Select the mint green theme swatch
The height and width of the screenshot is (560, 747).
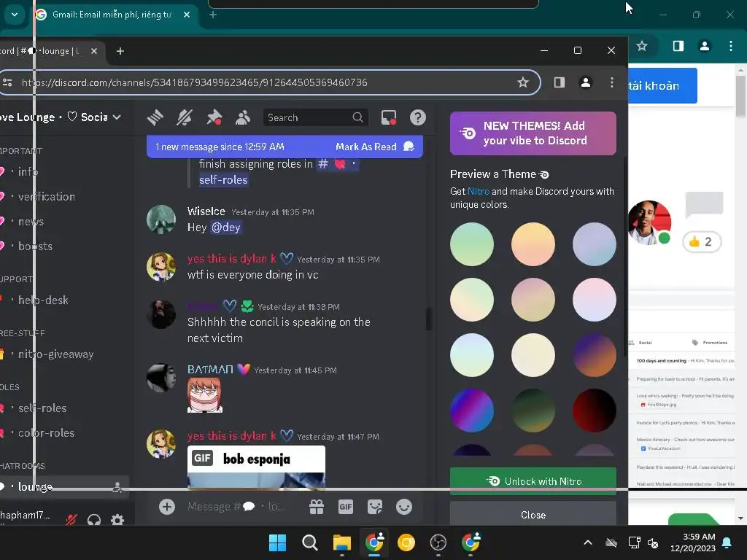click(x=472, y=244)
